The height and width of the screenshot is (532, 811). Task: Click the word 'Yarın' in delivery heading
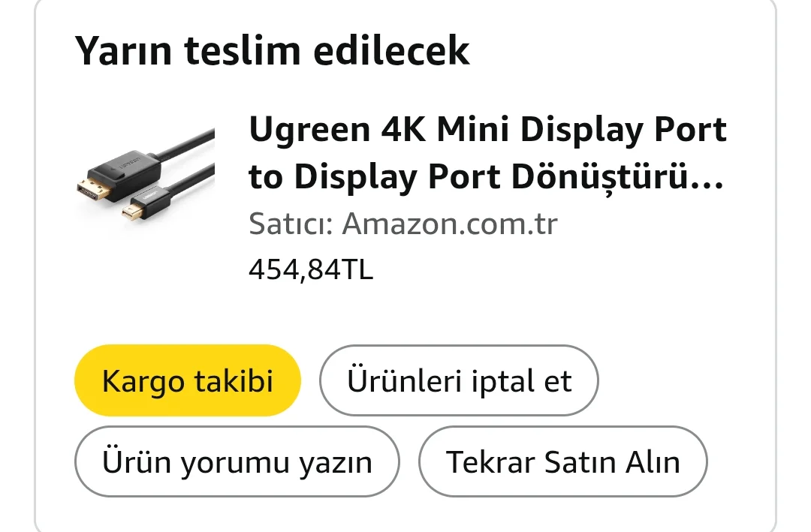point(123,50)
